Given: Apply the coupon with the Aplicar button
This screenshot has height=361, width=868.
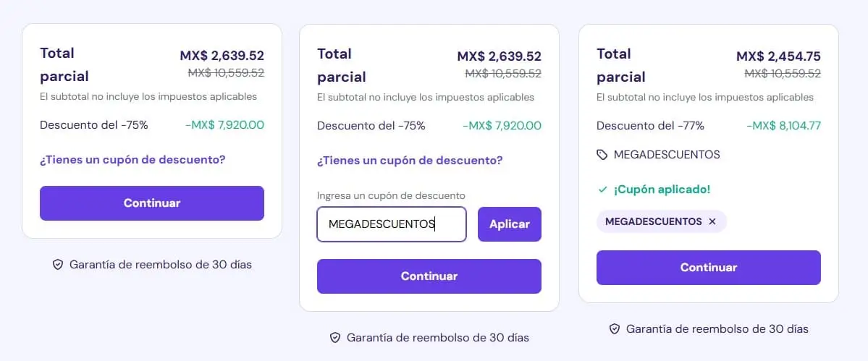Looking at the screenshot, I should pyautogui.click(x=509, y=224).
